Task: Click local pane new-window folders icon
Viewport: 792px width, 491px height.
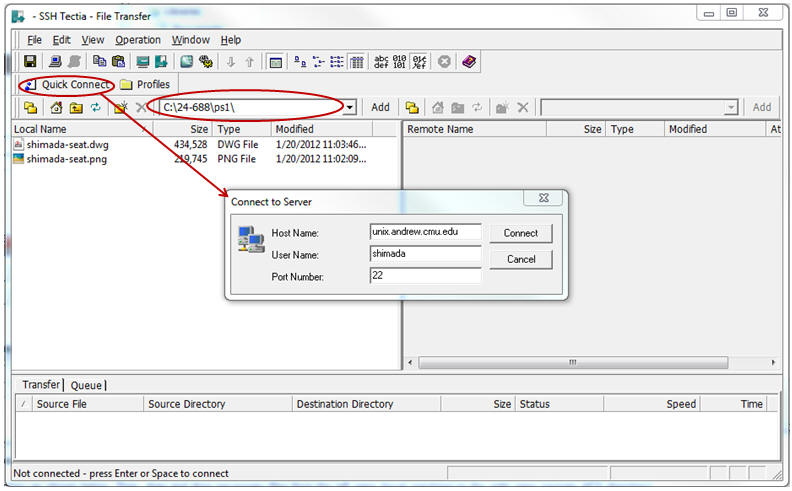Action: pyautogui.click(x=31, y=107)
